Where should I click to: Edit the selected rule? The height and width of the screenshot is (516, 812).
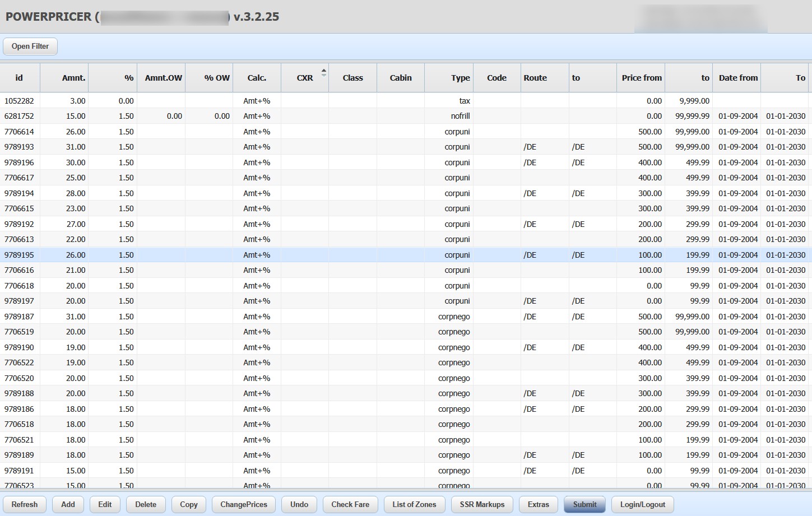(105, 504)
